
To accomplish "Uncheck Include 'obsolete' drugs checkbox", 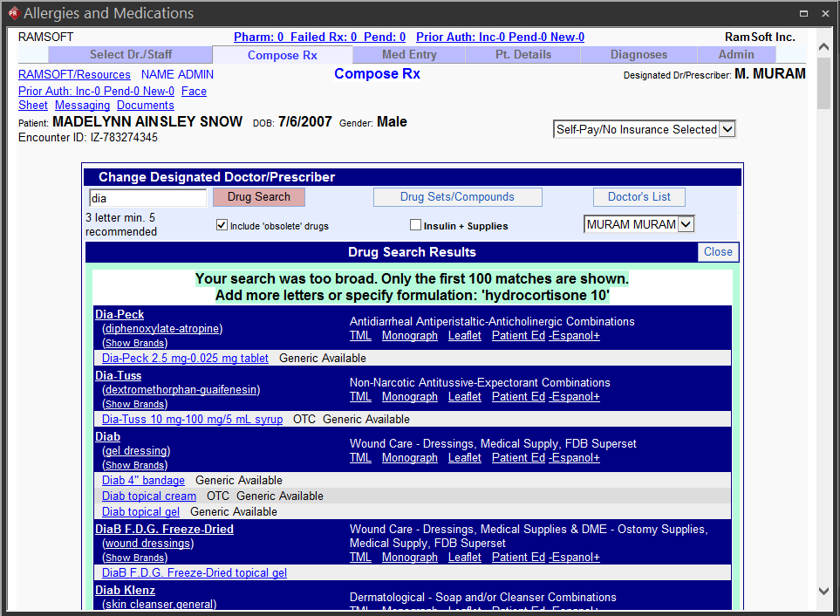I will [x=222, y=225].
